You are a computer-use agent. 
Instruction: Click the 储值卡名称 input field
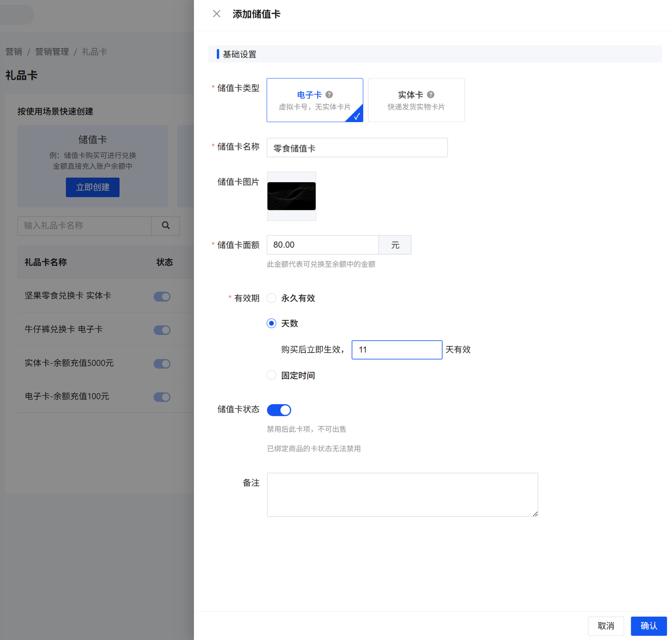coord(357,148)
